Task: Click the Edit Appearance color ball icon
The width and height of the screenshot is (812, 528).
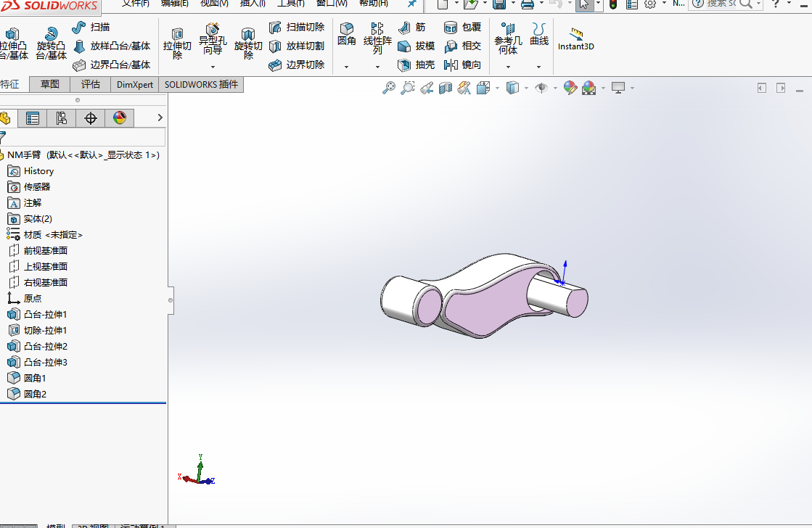Action: point(570,88)
